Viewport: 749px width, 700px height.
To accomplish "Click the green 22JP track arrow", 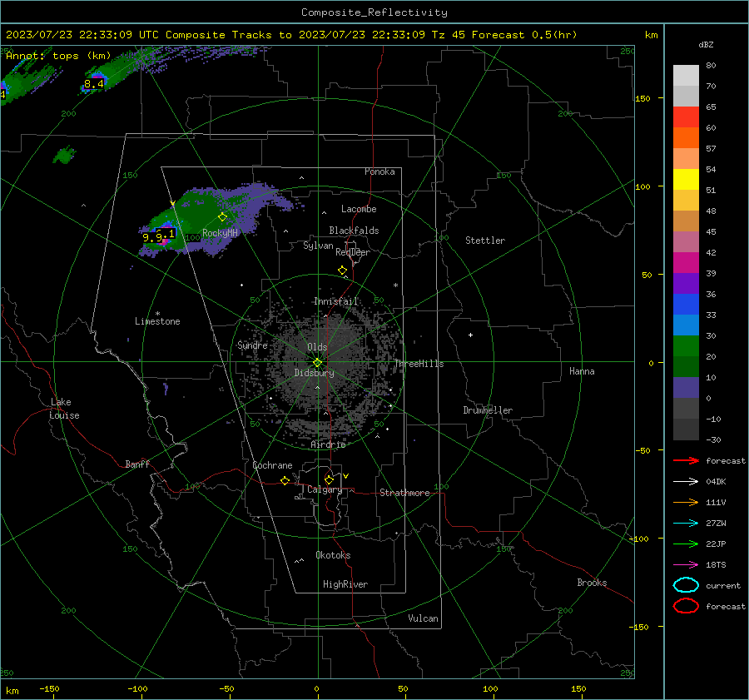I will click(686, 544).
